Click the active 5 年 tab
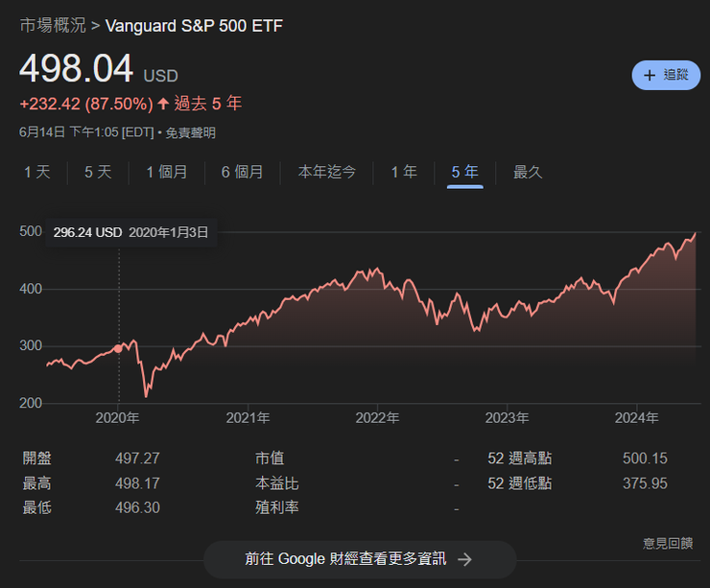Image resolution: width=710 pixels, height=588 pixels. [464, 172]
